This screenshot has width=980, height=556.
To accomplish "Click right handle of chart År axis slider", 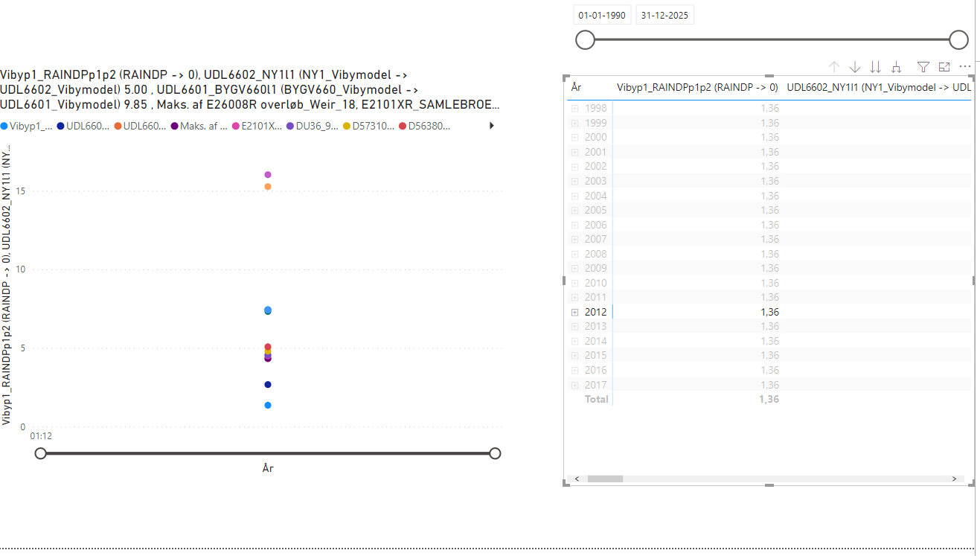I will pyautogui.click(x=495, y=453).
